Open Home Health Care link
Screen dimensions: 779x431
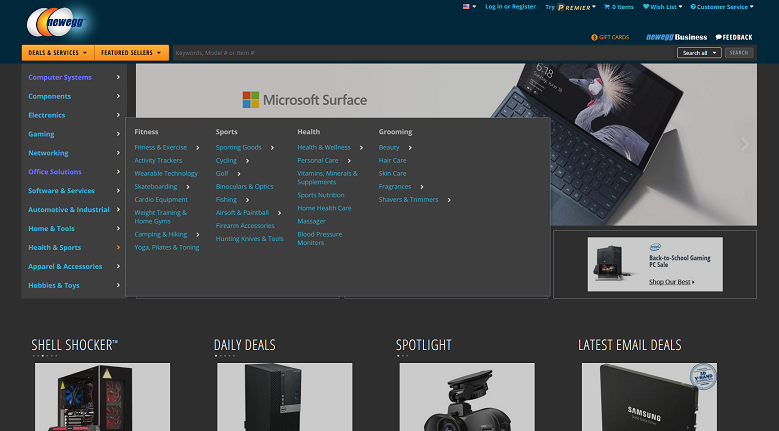tap(324, 208)
